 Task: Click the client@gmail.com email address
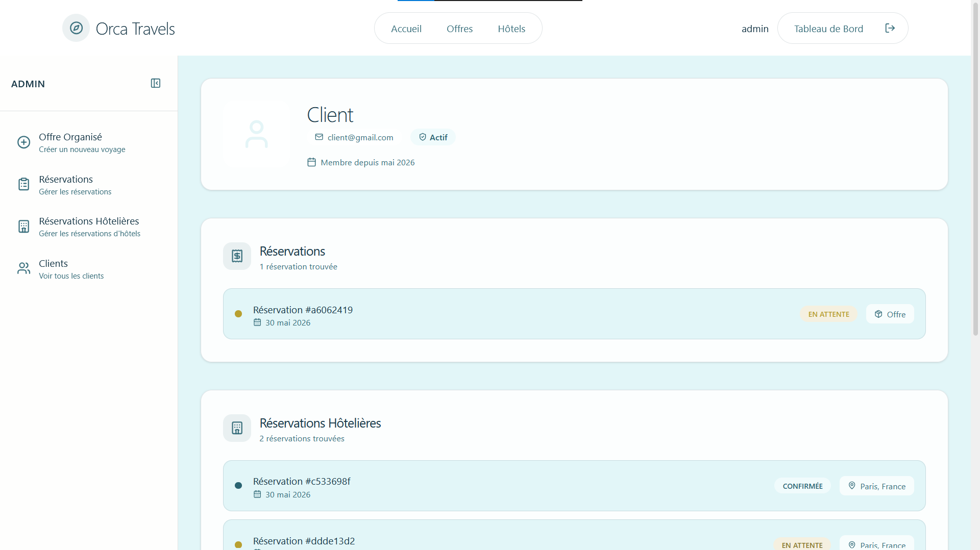360,137
